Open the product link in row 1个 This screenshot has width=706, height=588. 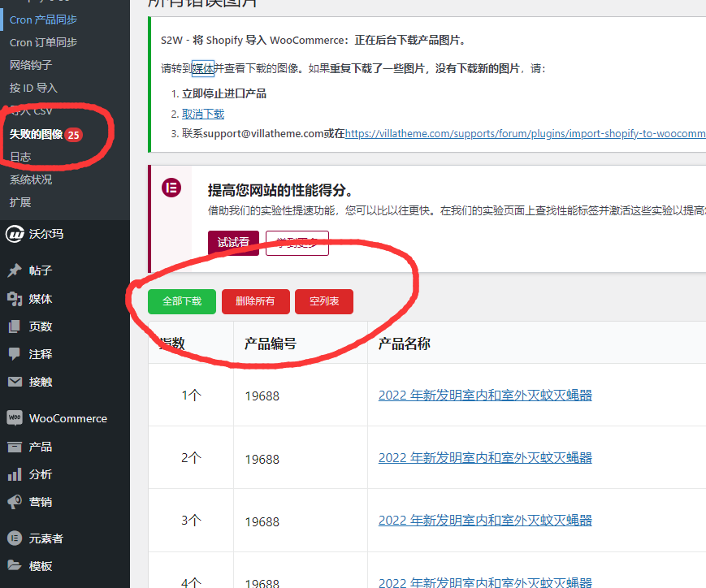pyautogui.click(x=485, y=396)
